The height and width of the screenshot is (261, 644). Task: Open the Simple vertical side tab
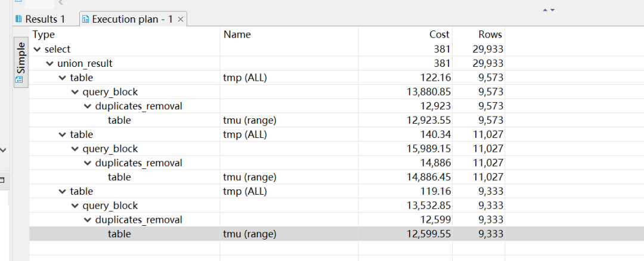(20, 62)
